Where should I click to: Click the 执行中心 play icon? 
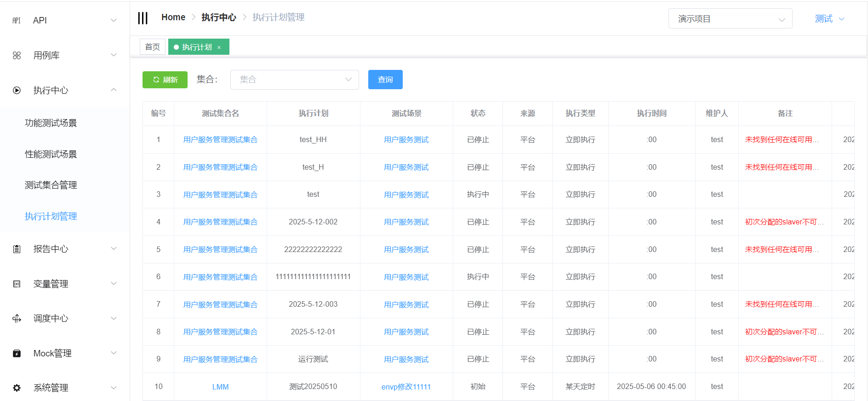(x=17, y=90)
